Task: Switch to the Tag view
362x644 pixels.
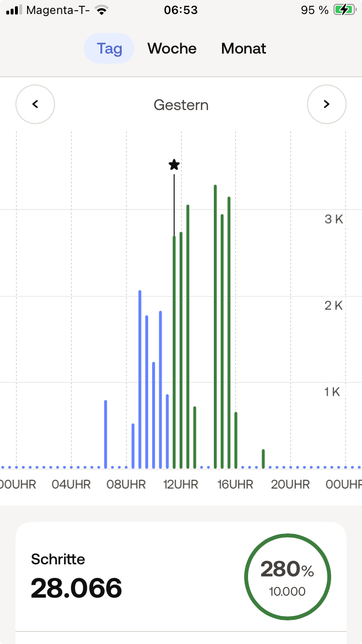Action: point(109,48)
